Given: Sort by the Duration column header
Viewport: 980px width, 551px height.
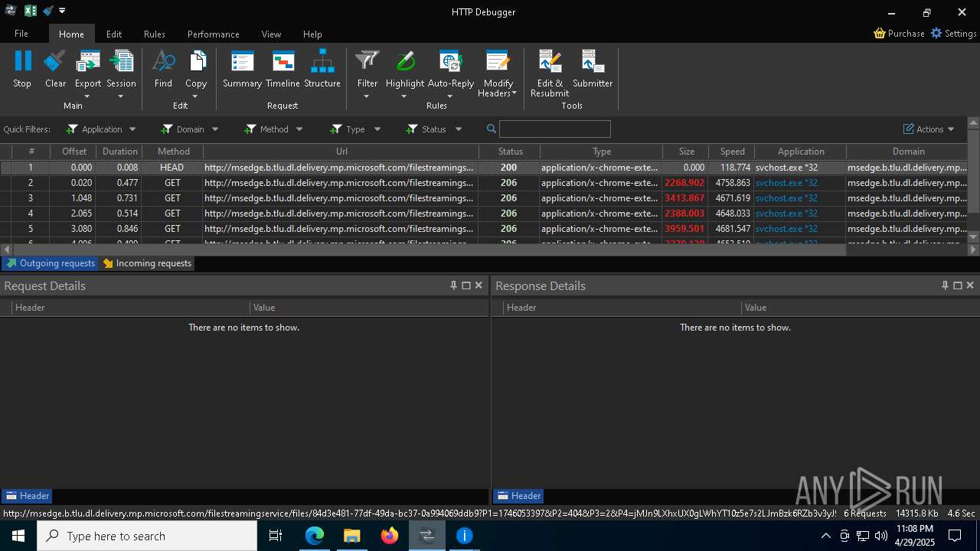Looking at the screenshot, I should pyautogui.click(x=119, y=152).
